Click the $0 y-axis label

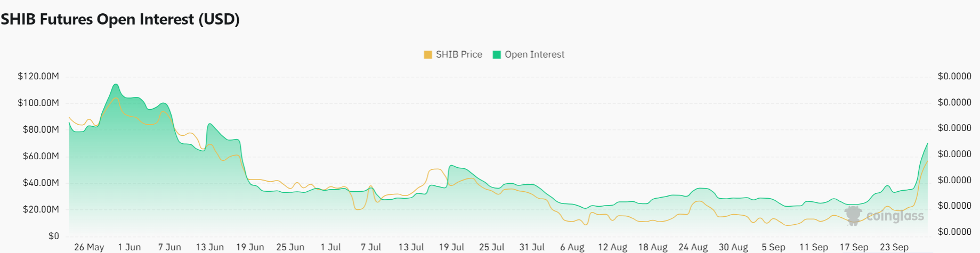point(53,236)
